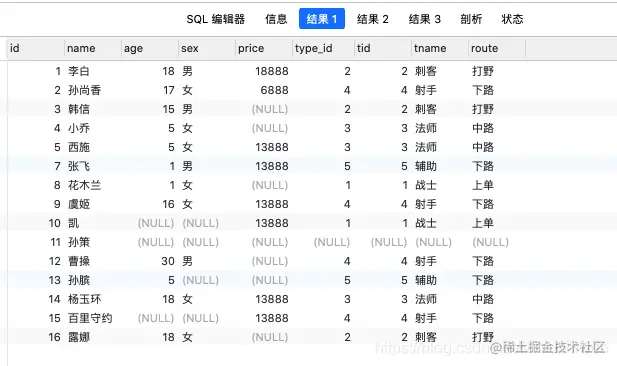Viewport: 617px width, 366px height.
Task: Click the NULL sex cell for 孙膑
Action: [x=201, y=280]
